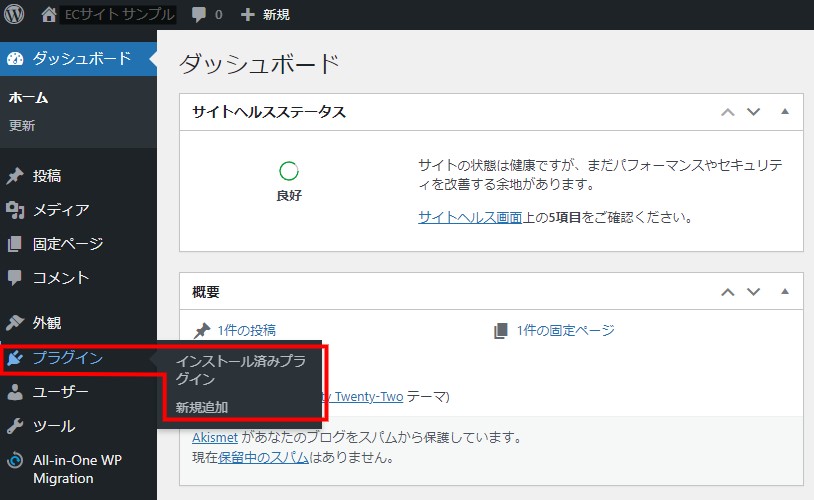The image size is (814, 500).
Task: Open the ツール menu in sidebar
Action: tap(53, 426)
